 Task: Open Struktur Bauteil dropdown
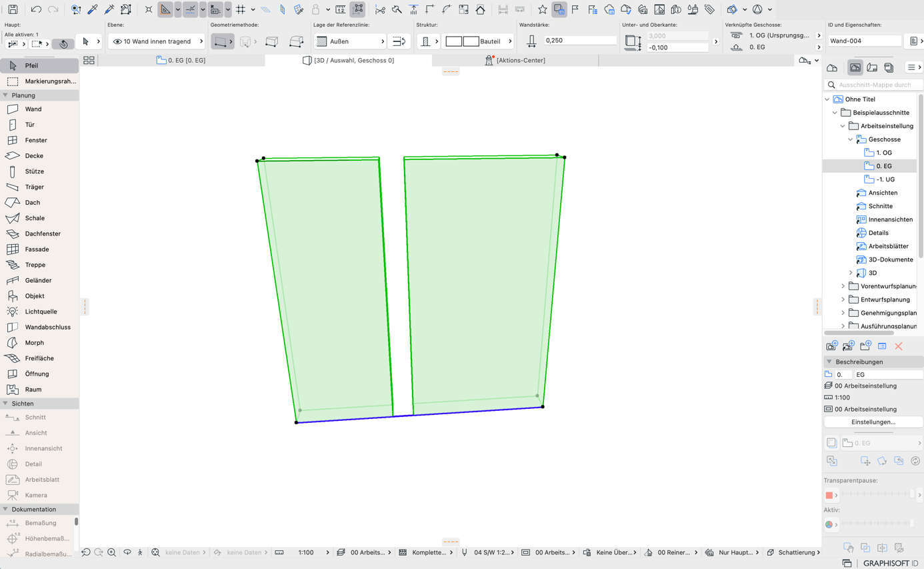point(478,41)
